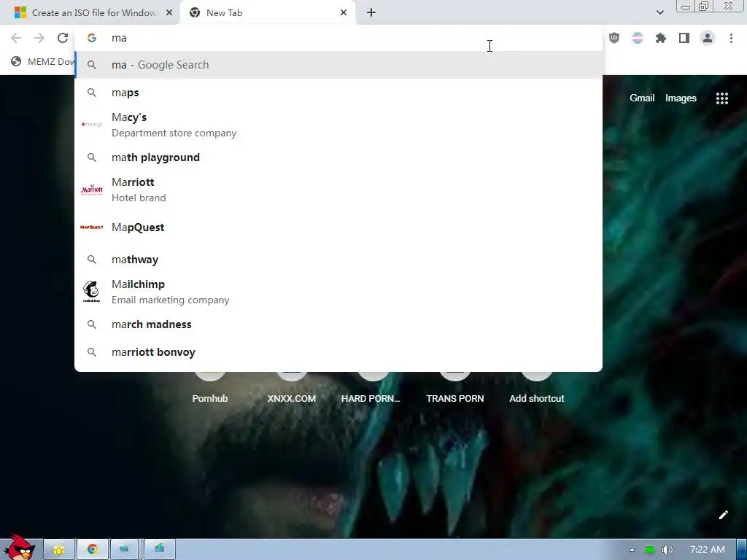Select march madness suggestion

[x=338, y=324]
